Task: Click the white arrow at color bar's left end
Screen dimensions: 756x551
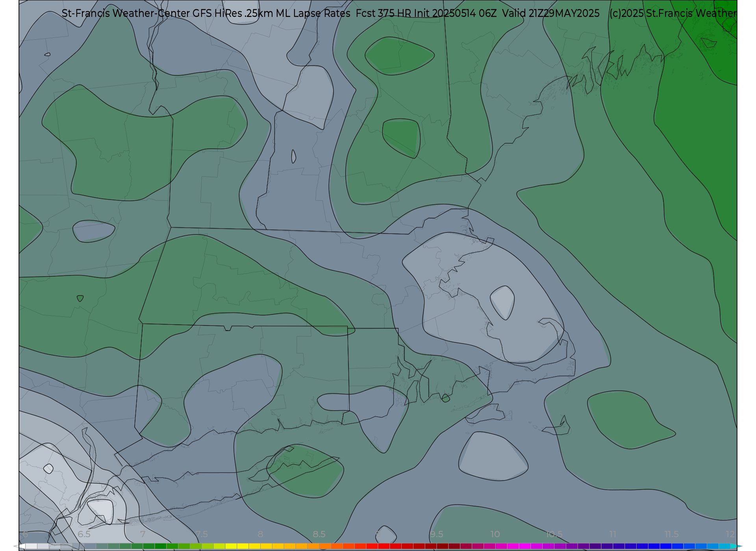Action: pyautogui.click(x=20, y=546)
